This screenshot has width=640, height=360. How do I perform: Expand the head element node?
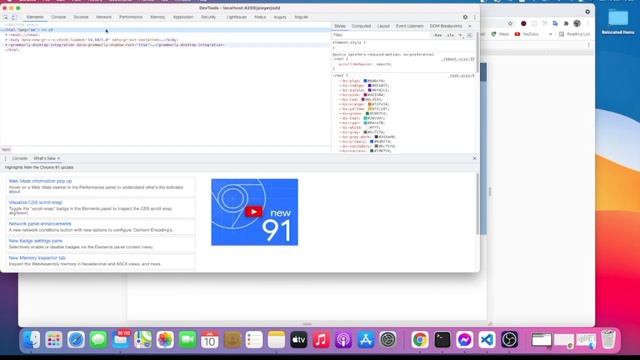(6, 35)
